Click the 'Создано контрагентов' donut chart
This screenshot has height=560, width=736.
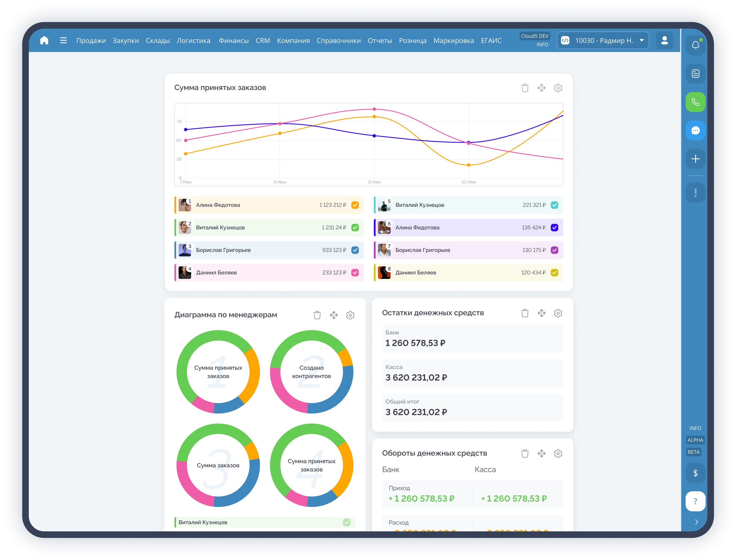(311, 372)
